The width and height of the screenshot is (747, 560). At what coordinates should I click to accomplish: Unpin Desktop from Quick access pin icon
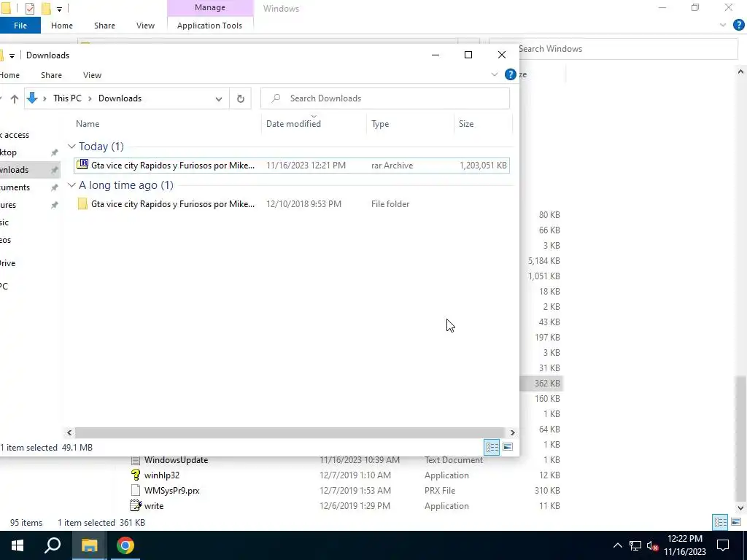pyautogui.click(x=54, y=152)
